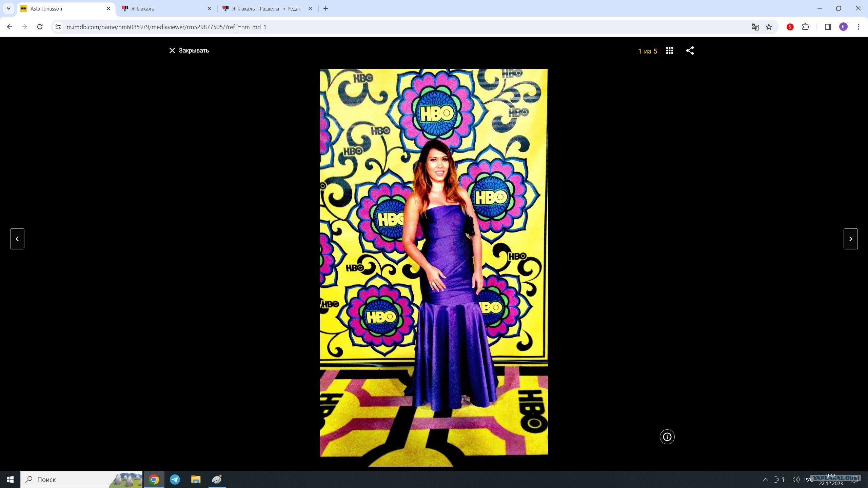Viewport: 868px width, 488px height.
Task: Open Chrome from the taskbar
Action: point(154,480)
